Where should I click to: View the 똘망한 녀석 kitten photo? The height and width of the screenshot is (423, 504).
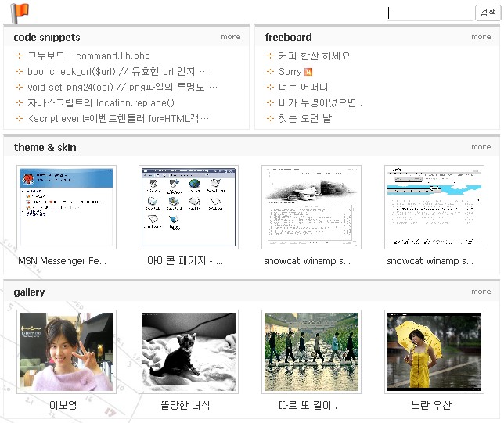coord(189,352)
